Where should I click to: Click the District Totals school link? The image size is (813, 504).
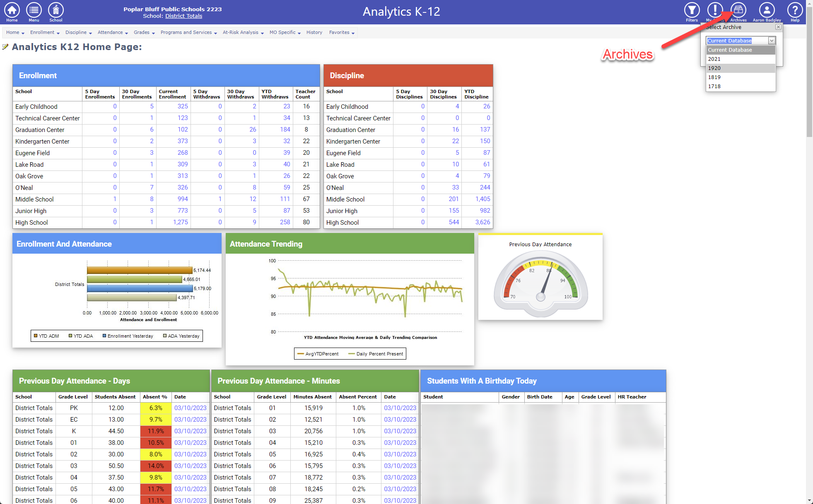tap(183, 16)
